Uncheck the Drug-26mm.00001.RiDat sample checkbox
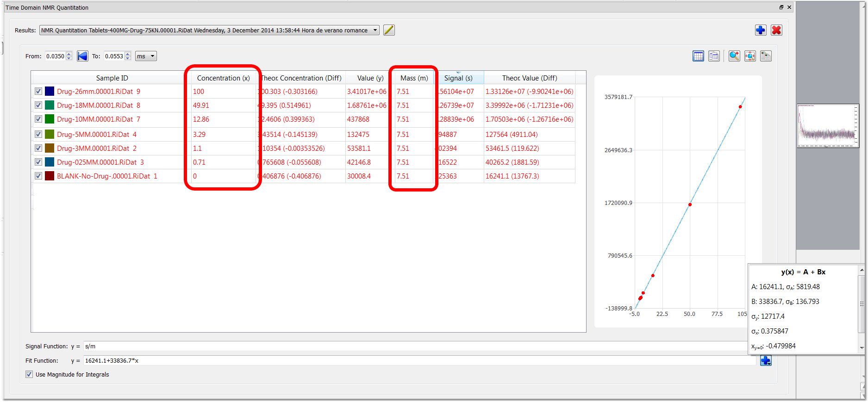Viewport: 868px width, 402px height. pos(38,92)
